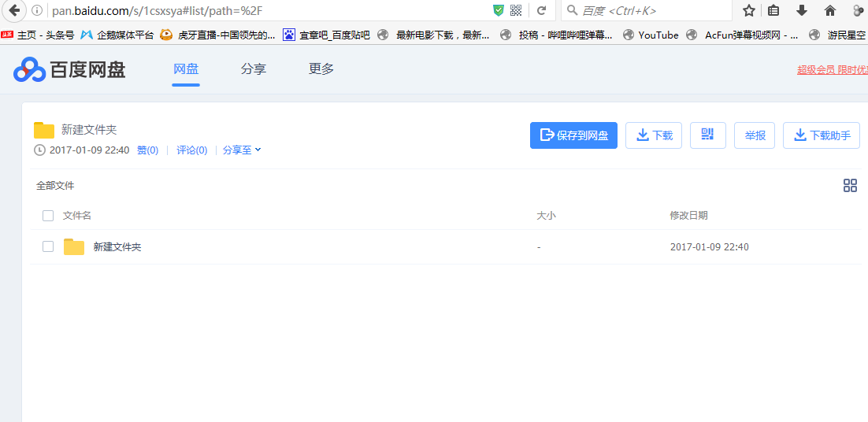
Task: Switch to grid view icon
Action: coord(850,186)
